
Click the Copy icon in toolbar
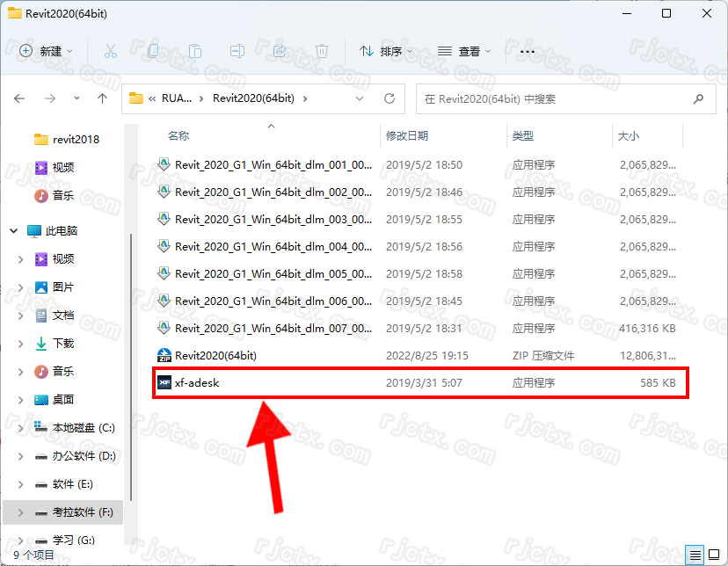(153, 52)
